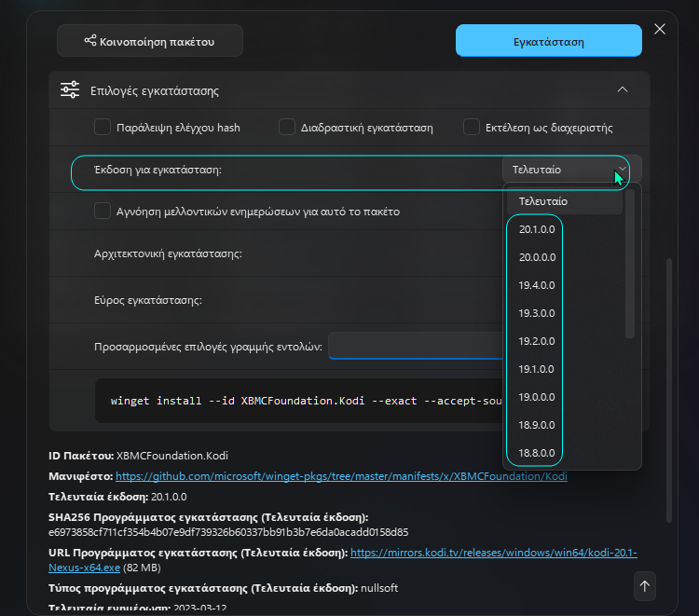The height and width of the screenshot is (616, 699).
Task: Select version 19.2.0.0 entry
Action: pos(537,341)
